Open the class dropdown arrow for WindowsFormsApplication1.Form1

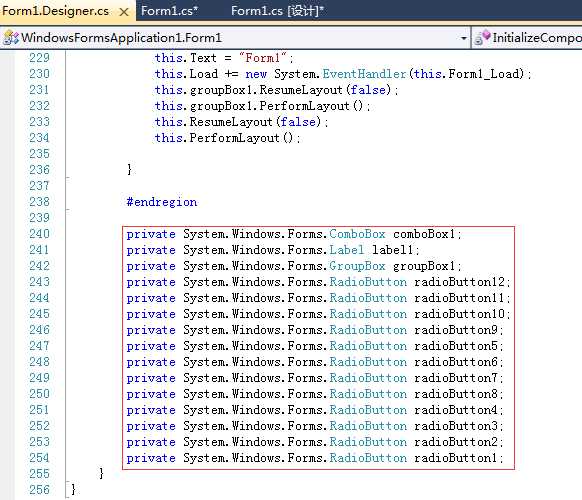(463, 38)
